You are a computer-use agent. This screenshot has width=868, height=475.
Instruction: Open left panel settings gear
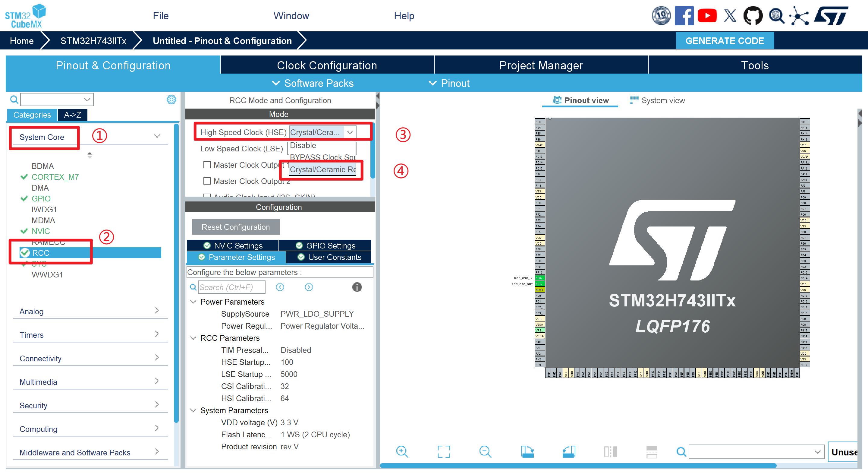171,100
